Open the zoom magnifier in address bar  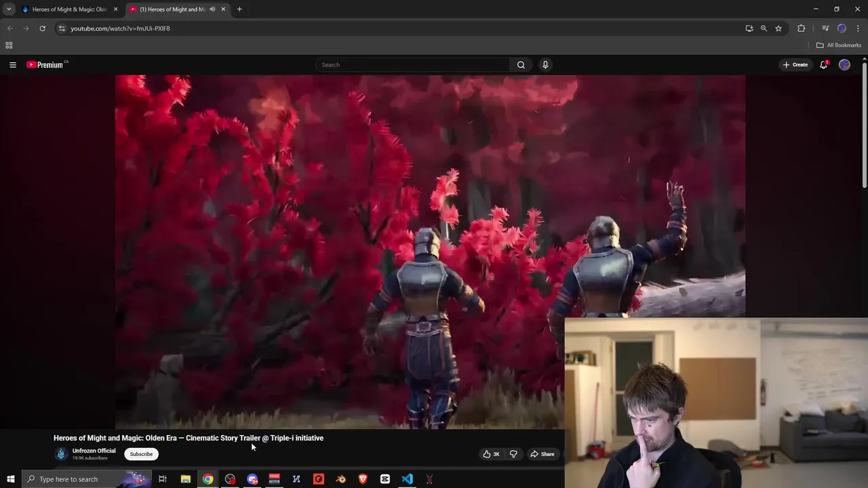coord(764,28)
